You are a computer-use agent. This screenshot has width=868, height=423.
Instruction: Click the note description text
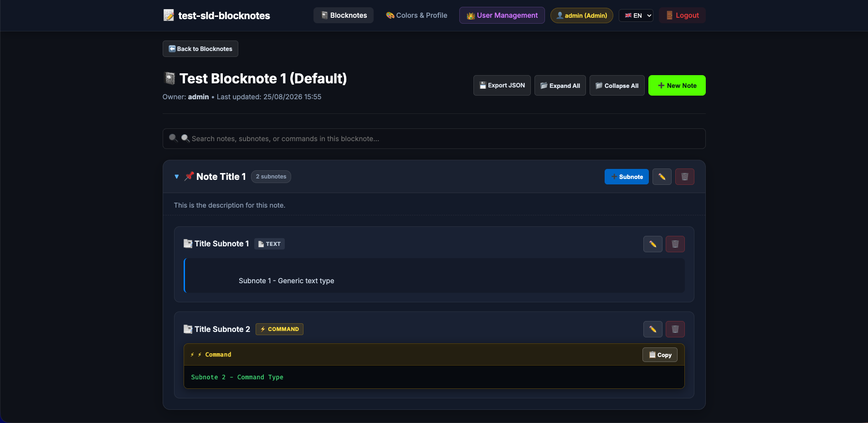pos(230,205)
